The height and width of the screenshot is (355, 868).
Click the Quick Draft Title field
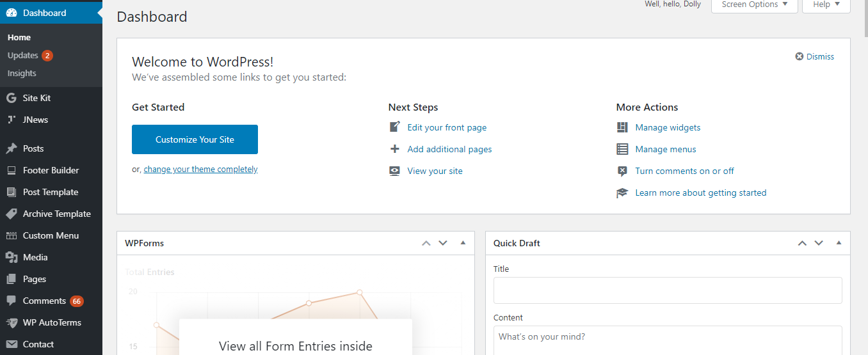667,290
